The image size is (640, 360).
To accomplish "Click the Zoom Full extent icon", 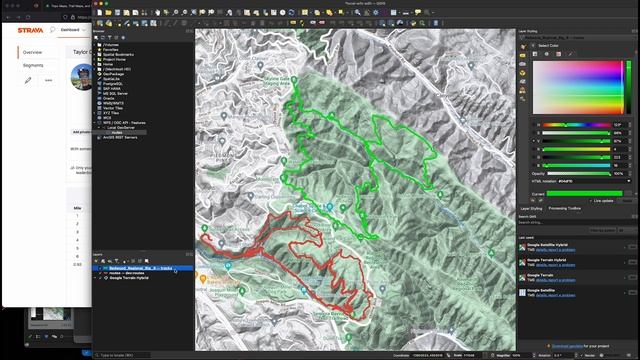I will click(193, 13).
